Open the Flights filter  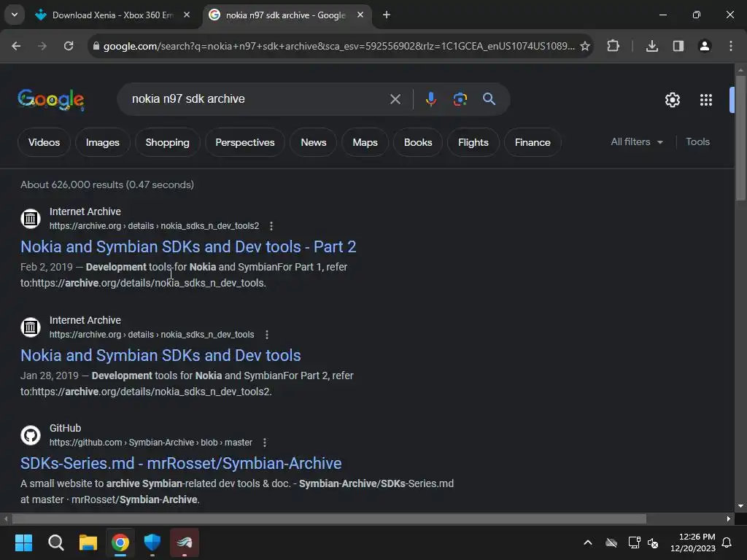point(473,142)
